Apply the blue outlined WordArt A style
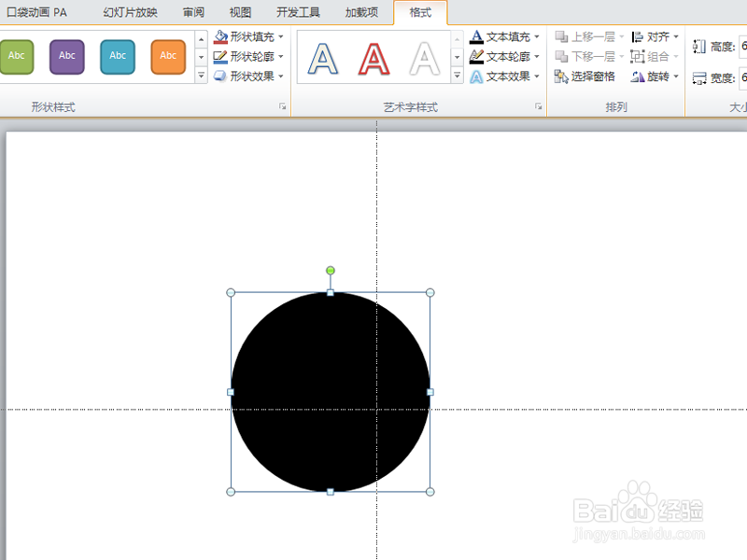 323,59
